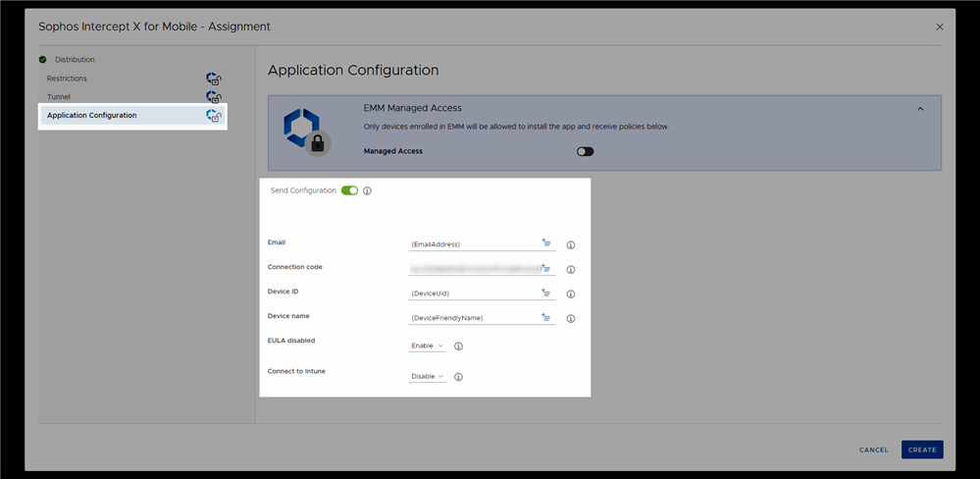Click the dialog title Sophos Intercept X for Mobile
The image size is (980, 479).
click(x=154, y=27)
